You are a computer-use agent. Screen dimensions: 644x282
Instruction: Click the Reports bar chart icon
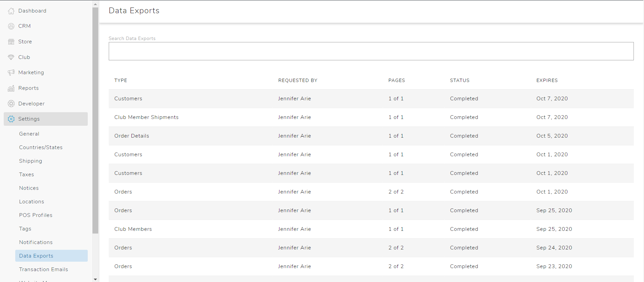coord(11,88)
